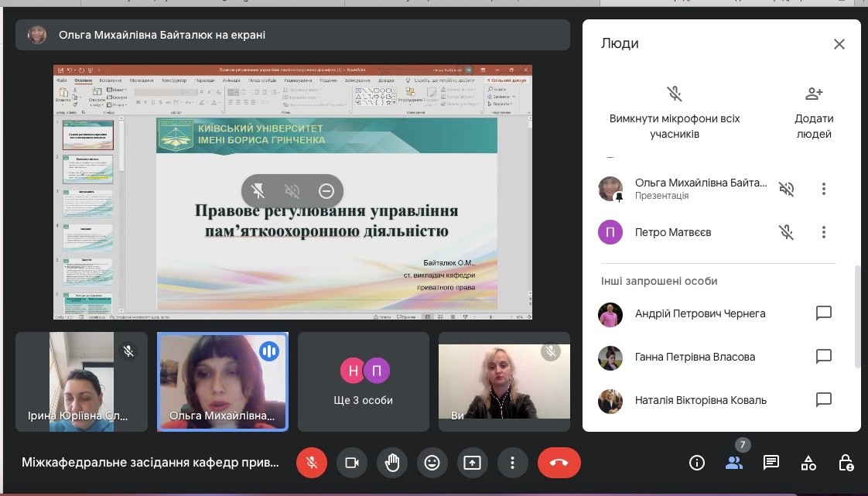Open more options for Петро Матвєєв
Viewport: 868px width, 496px height.
pyautogui.click(x=824, y=232)
